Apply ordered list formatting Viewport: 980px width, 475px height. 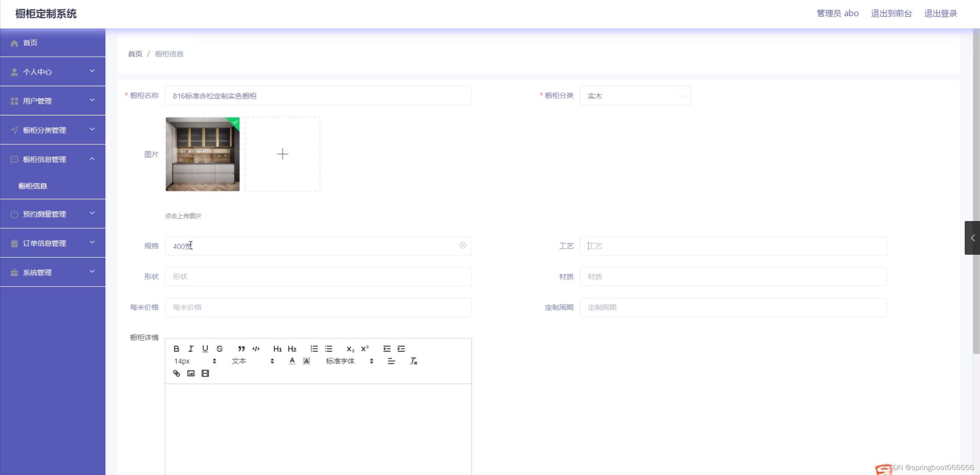pos(314,349)
